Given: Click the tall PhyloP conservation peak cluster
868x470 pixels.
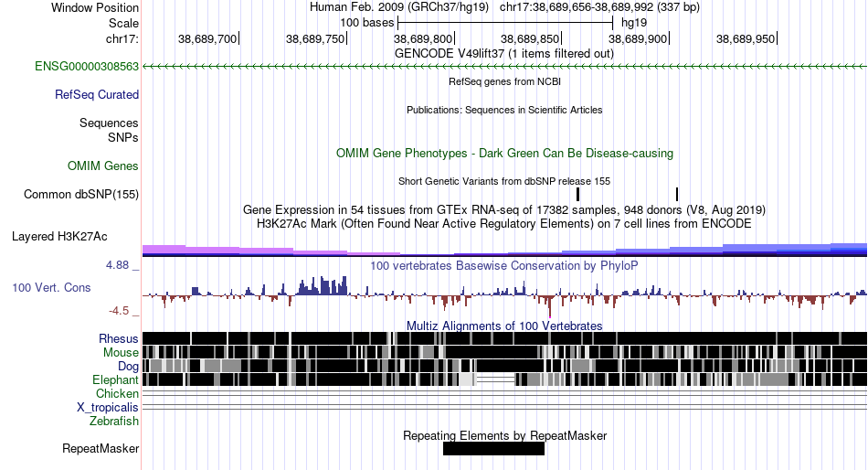Looking at the screenshot, I should (323, 286).
